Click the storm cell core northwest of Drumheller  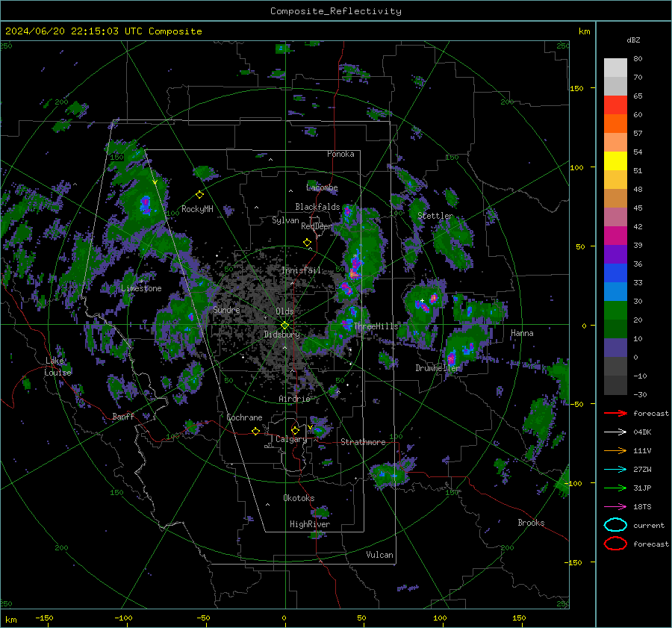(x=426, y=302)
